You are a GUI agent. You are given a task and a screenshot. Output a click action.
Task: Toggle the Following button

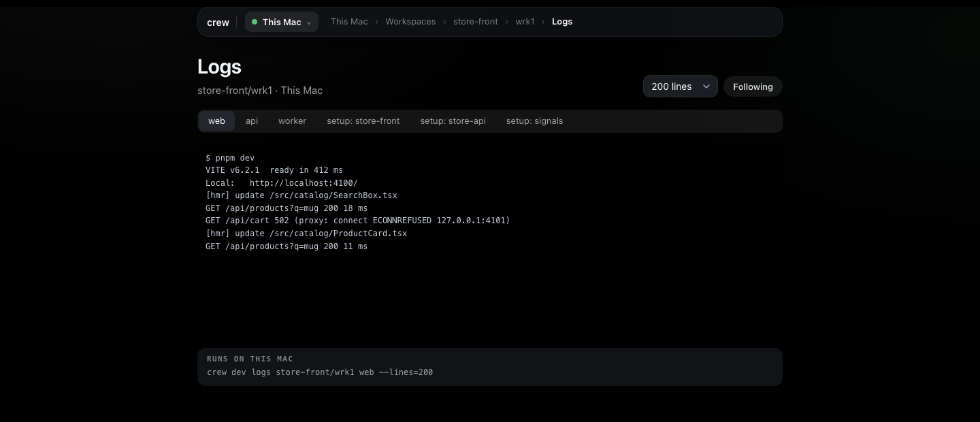click(753, 86)
